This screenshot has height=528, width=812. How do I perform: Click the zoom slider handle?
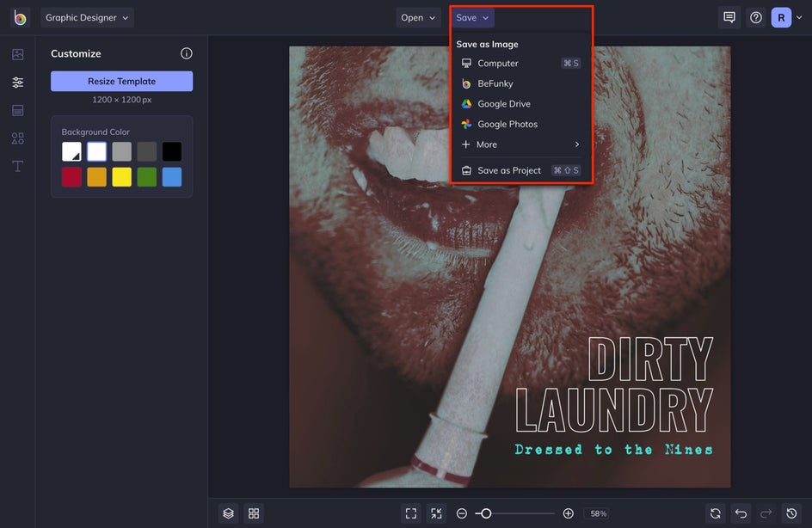pyautogui.click(x=486, y=513)
